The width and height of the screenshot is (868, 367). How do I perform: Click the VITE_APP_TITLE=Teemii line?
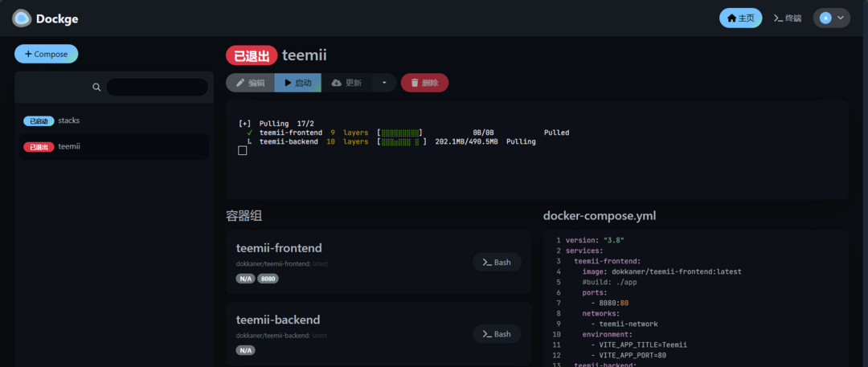[x=639, y=345]
